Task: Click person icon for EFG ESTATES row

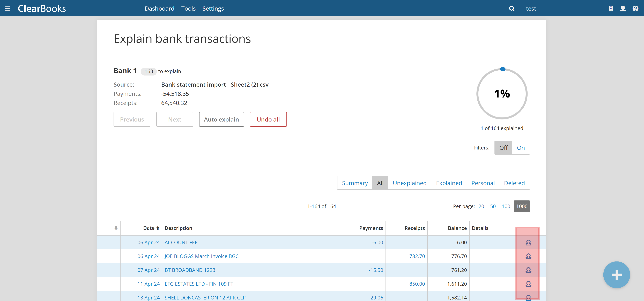Action: tap(528, 284)
